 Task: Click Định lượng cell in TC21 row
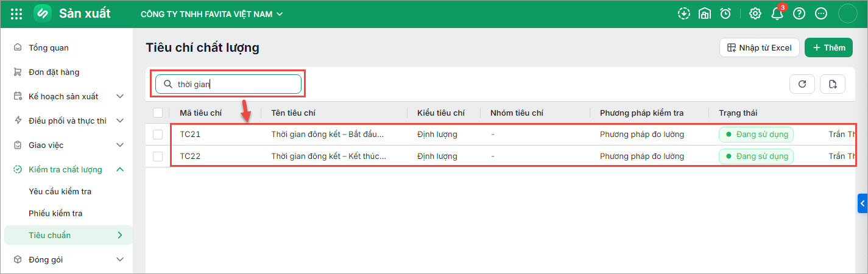tap(437, 134)
